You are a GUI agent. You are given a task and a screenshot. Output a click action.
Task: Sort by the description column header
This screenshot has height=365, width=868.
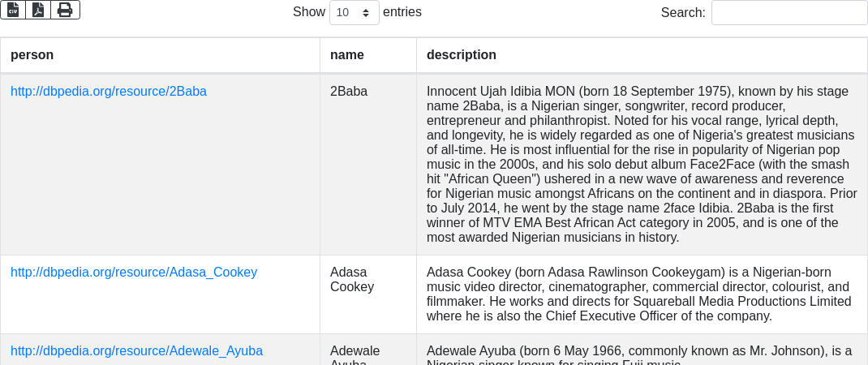click(462, 55)
